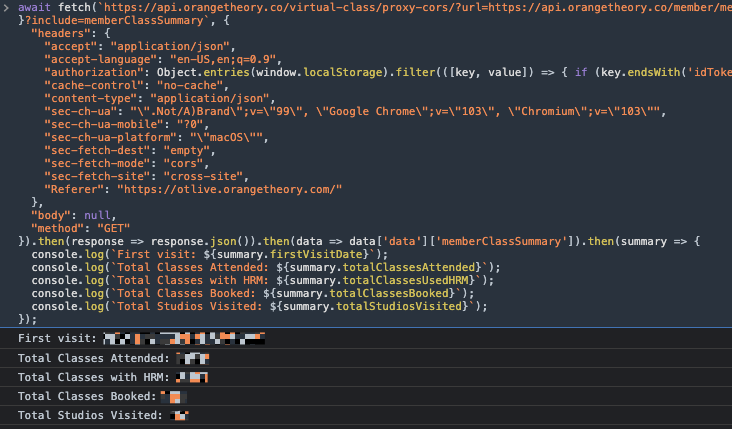732x429 pixels.
Task: Click the console.log First visit code line
Action: [x=210, y=254]
